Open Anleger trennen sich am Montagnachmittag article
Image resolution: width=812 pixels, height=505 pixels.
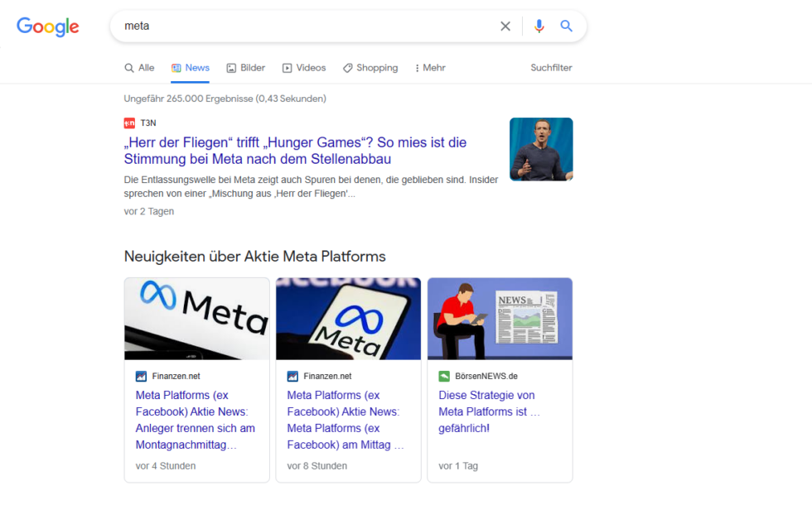tap(196, 420)
